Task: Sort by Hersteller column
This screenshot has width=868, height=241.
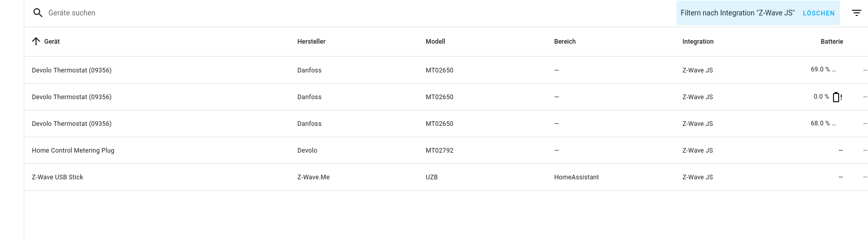Action: click(x=311, y=42)
